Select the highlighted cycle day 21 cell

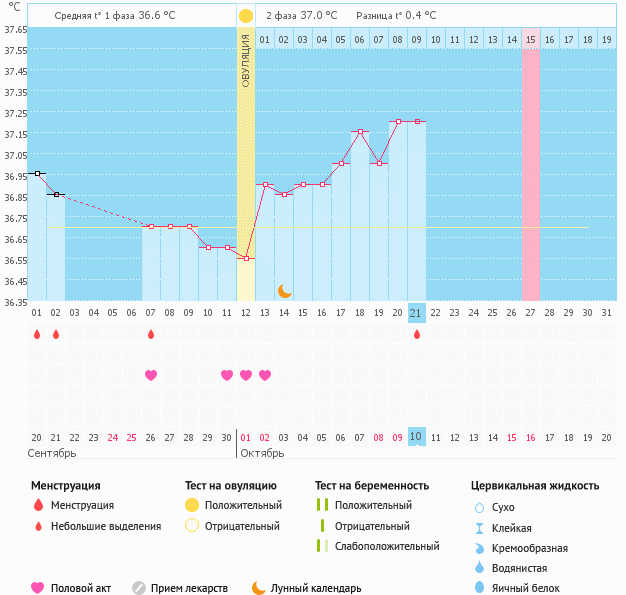pos(417,313)
